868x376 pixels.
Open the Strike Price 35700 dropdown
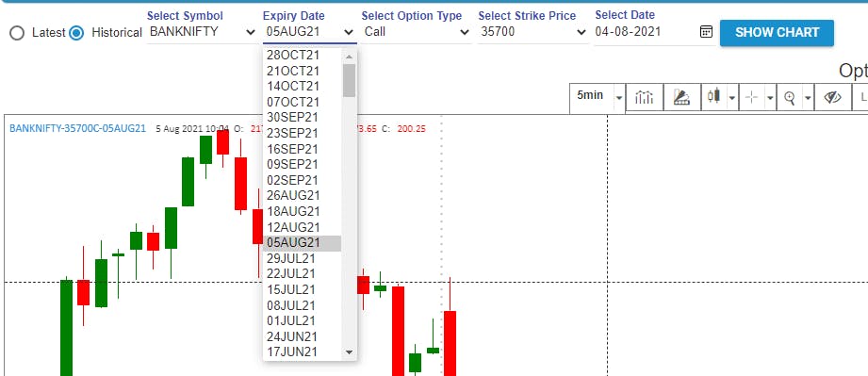click(533, 32)
